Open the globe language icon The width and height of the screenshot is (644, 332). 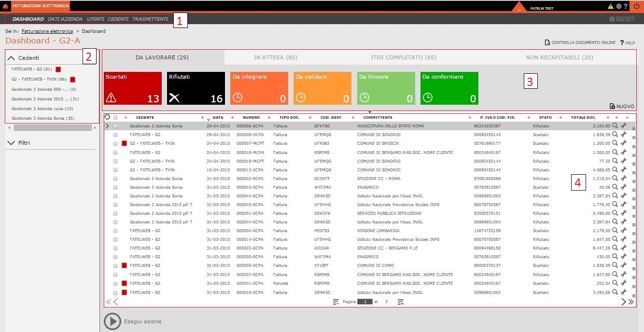618,6
